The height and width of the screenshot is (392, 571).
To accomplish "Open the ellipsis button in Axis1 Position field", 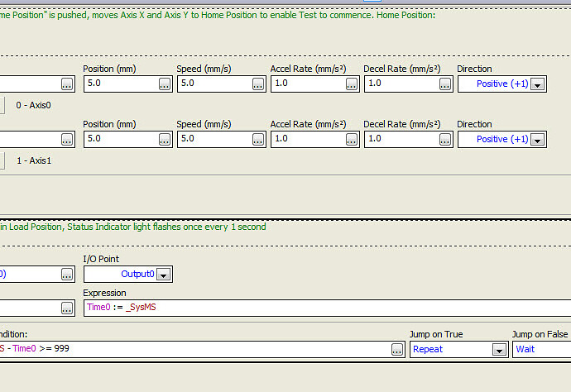I will coord(165,140).
